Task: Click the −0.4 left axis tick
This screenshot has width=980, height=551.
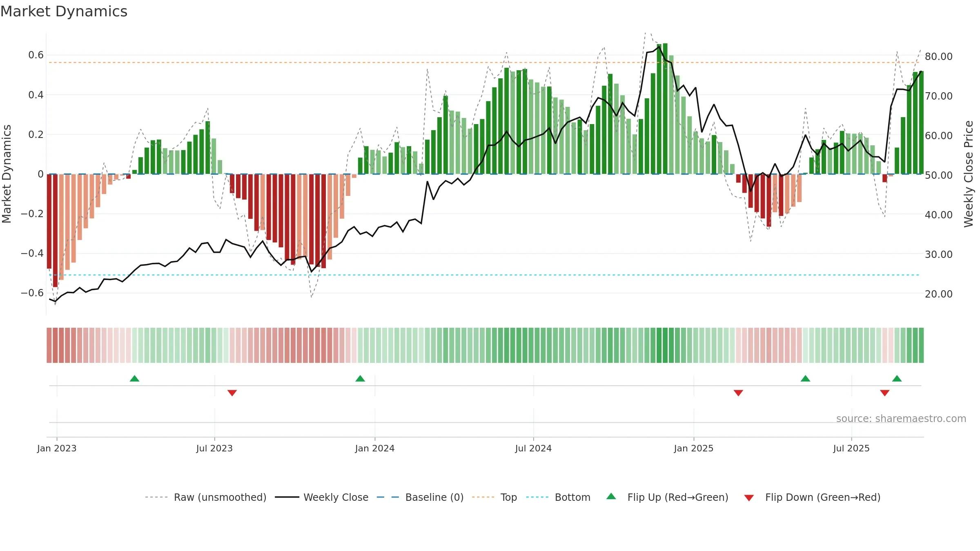Action: coord(32,253)
